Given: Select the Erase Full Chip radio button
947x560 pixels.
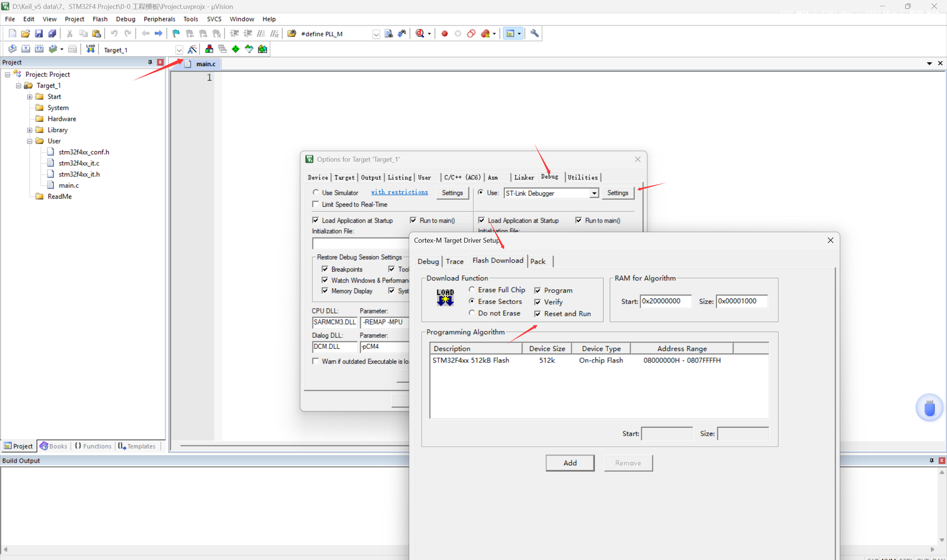Looking at the screenshot, I should pos(472,290).
